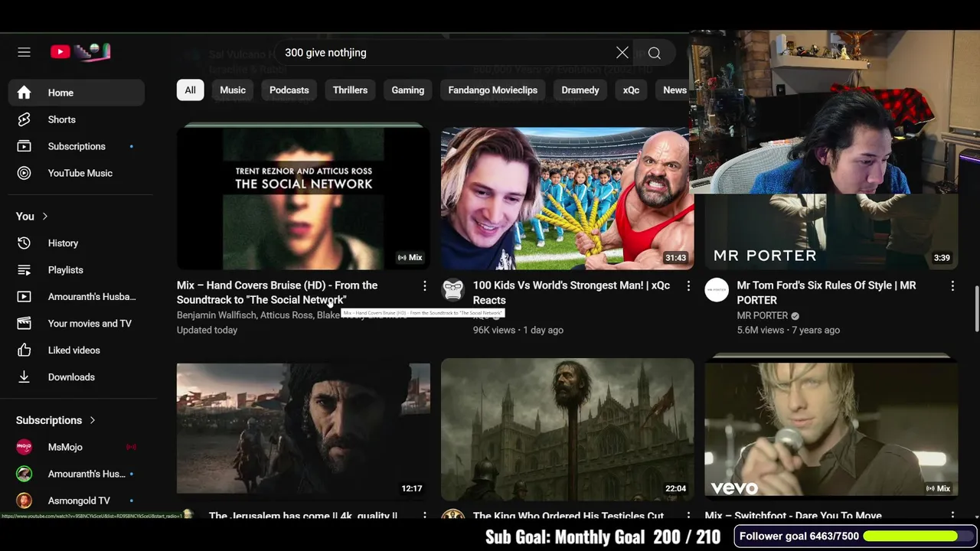Viewport: 980px width, 551px height.
Task: Open The Social Network mix thumbnail
Action: click(x=303, y=198)
